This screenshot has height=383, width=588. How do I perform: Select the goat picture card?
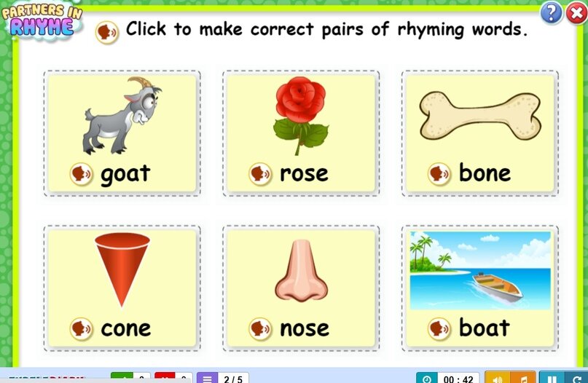point(122,133)
